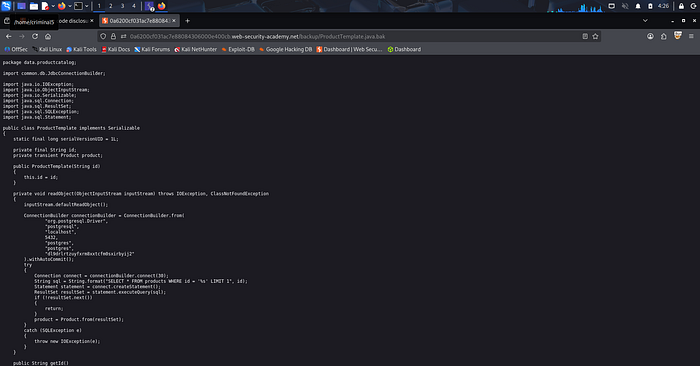Launch Firefox from the panel launcher
The image size is (700, 366).
click(62, 6)
